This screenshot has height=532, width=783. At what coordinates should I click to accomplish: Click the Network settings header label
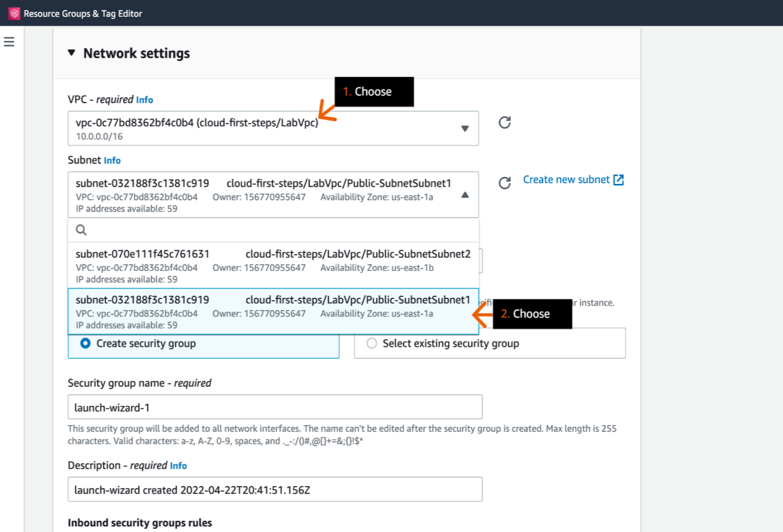click(x=137, y=53)
